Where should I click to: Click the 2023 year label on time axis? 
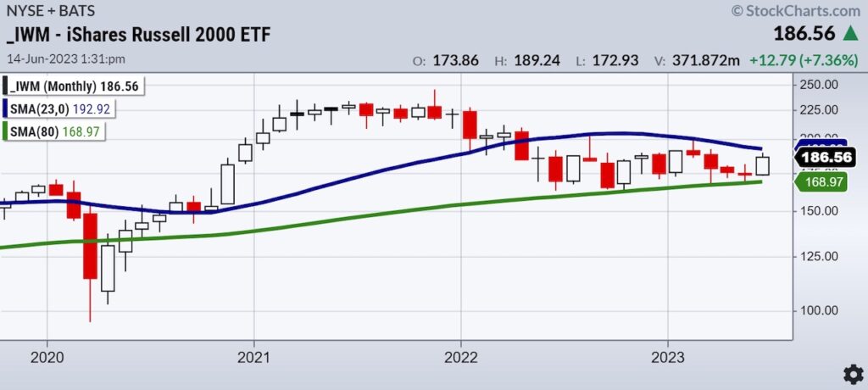668,357
